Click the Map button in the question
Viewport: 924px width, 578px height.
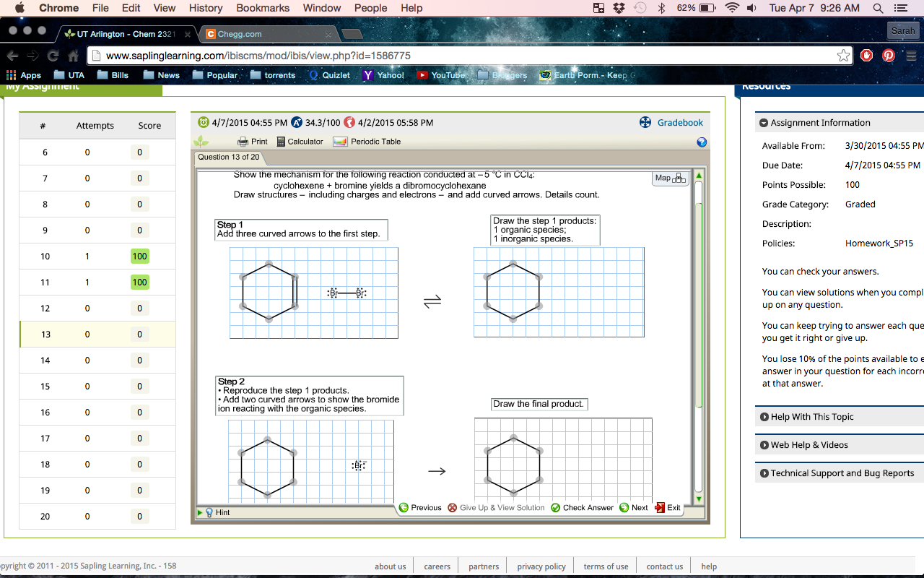pos(671,178)
